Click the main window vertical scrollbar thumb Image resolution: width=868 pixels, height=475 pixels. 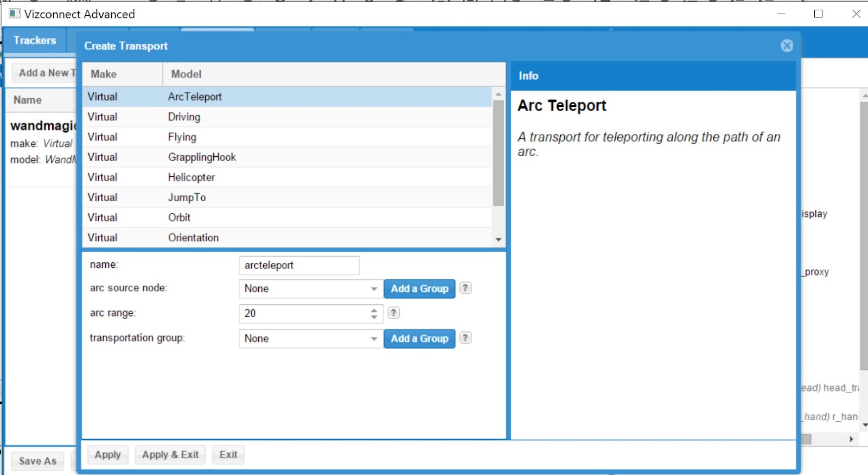coord(864,236)
